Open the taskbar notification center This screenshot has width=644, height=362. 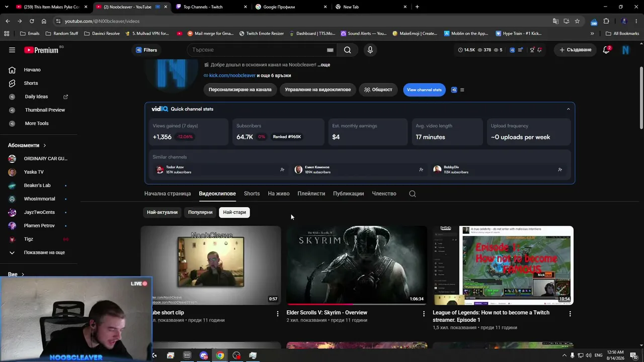tap(633, 355)
